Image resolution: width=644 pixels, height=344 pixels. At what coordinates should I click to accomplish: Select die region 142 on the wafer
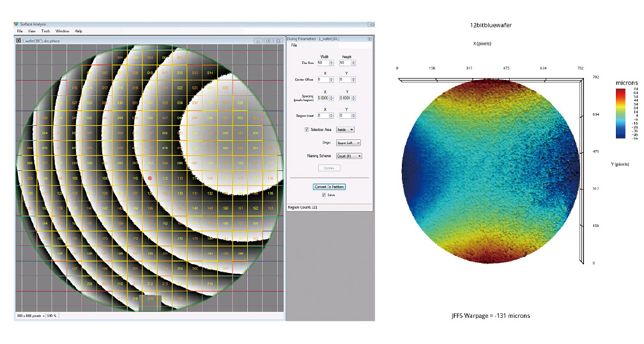tap(105, 208)
